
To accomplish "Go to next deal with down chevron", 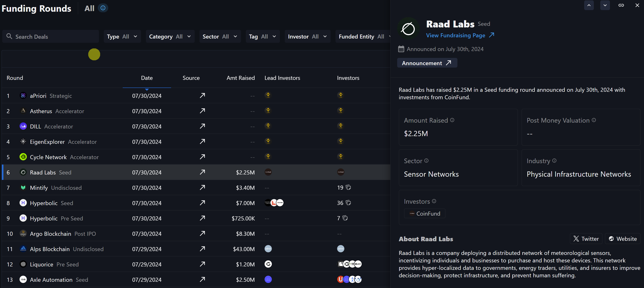I will [605, 5].
